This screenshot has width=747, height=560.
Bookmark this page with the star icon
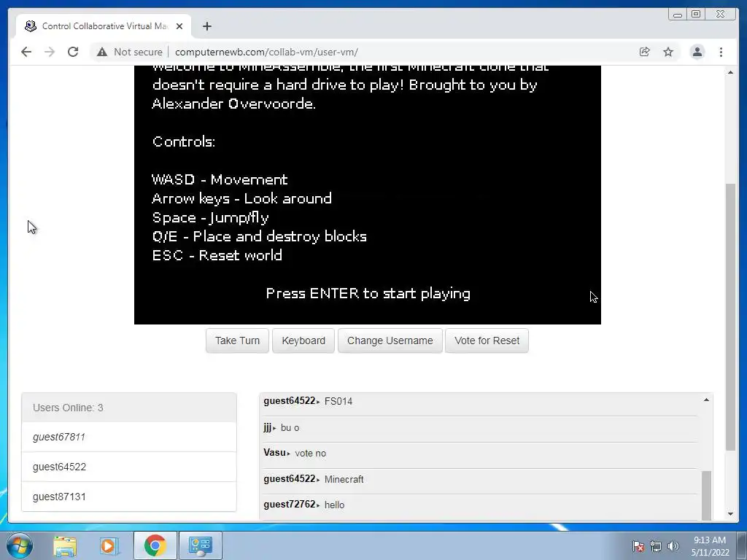668,52
